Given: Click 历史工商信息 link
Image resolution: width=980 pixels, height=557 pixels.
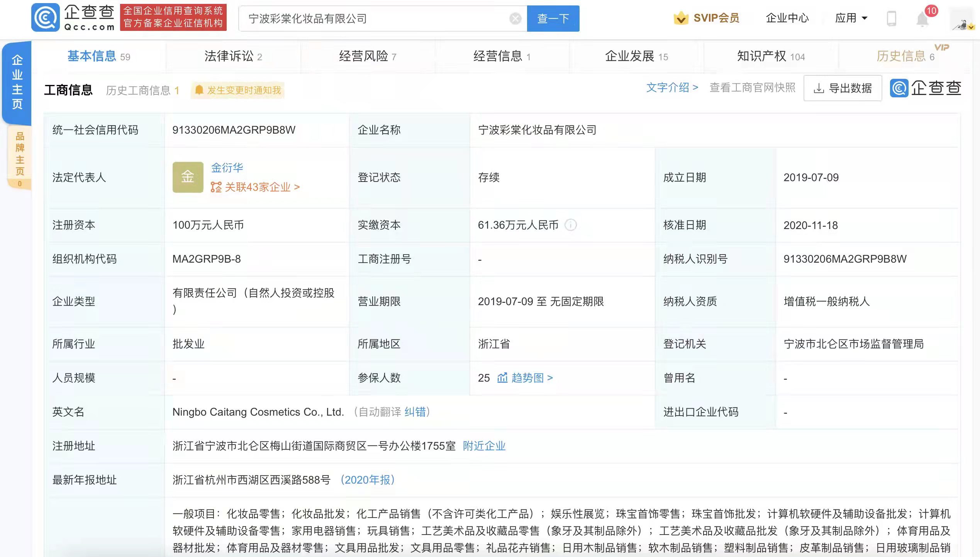Looking at the screenshot, I should pyautogui.click(x=142, y=90).
